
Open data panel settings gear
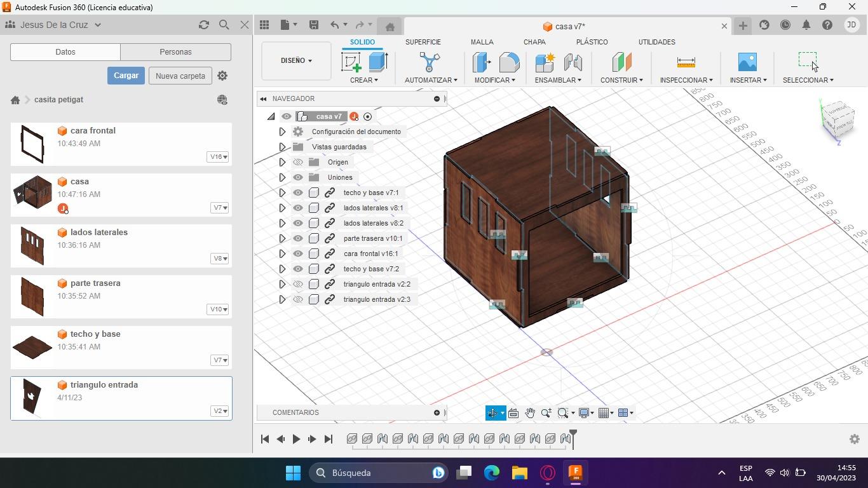(222, 76)
